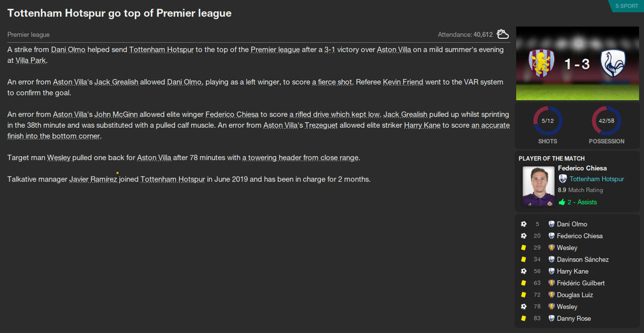Click the green thumbs-up assists icon

(562, 202)
